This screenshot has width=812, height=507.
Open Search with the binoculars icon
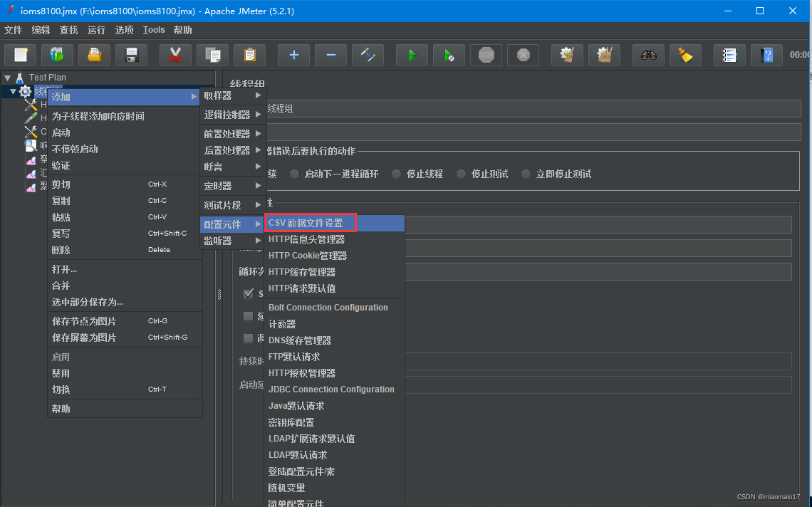pyautogui.click(x=648, y=55)
